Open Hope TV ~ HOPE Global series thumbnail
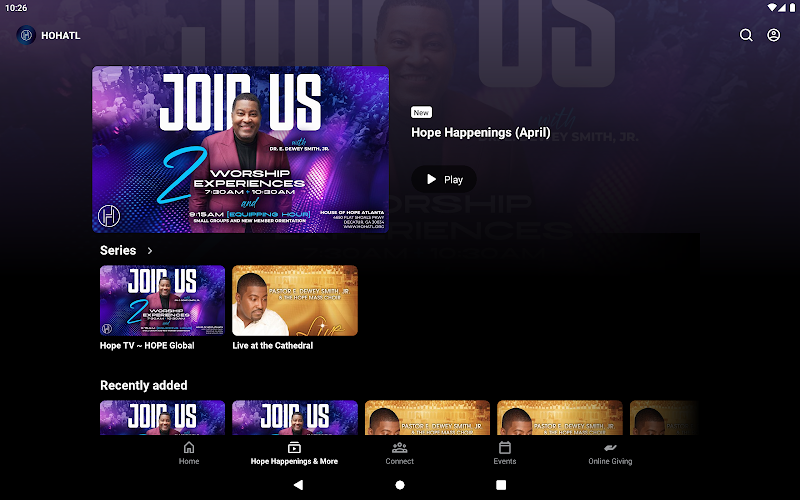The image size is (800, 500). [162, 301]
